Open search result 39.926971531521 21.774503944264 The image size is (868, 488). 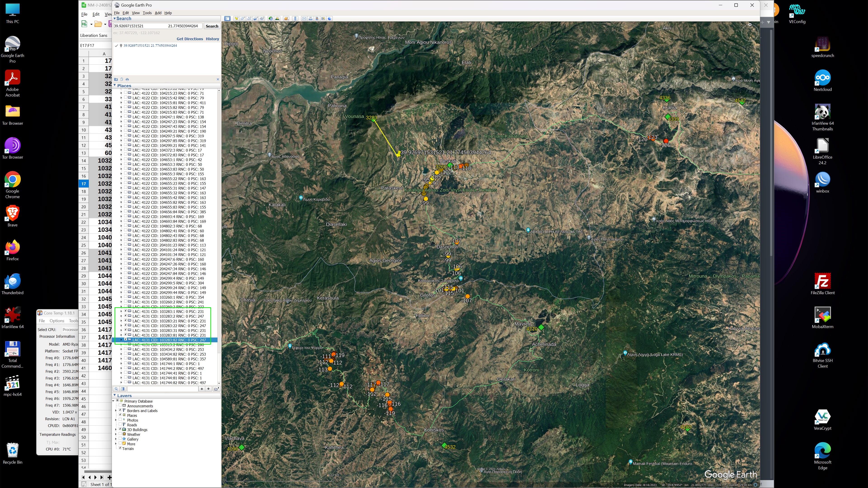[x=150, y=45]
